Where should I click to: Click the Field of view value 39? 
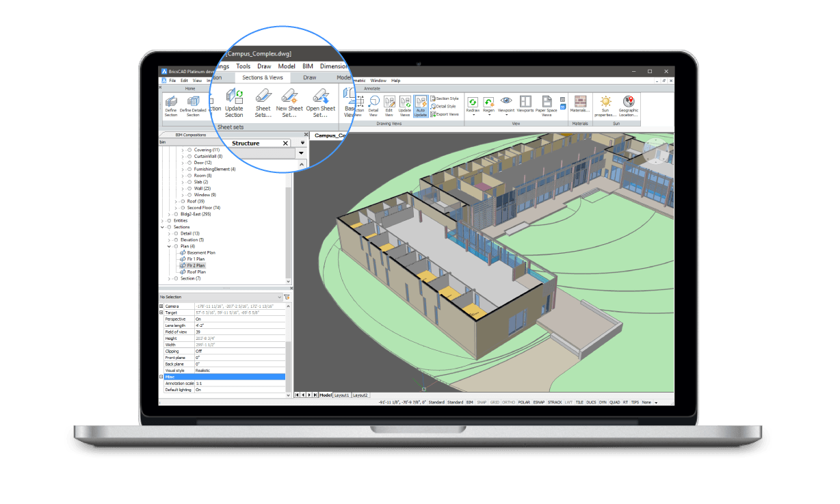coord(239,332)
